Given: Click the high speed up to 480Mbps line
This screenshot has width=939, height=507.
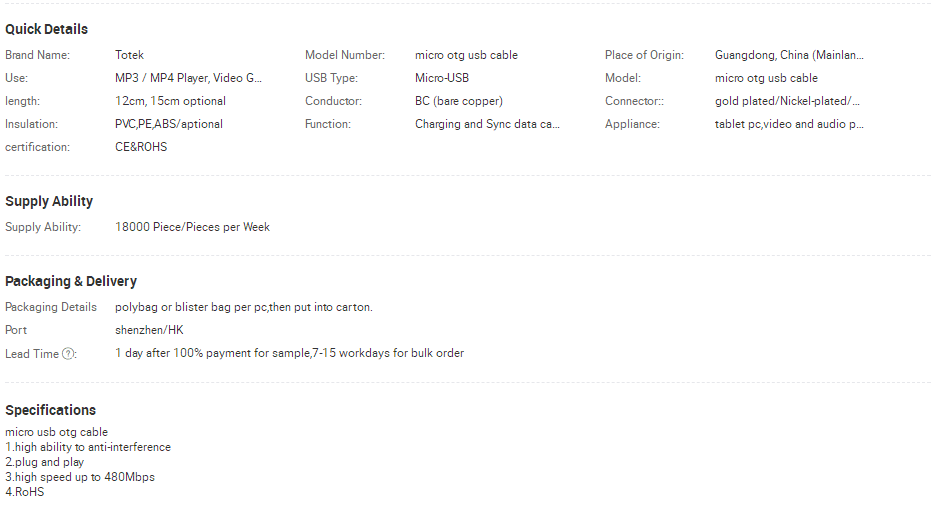Looking at the screenshot, I should (x=80, y=477).
